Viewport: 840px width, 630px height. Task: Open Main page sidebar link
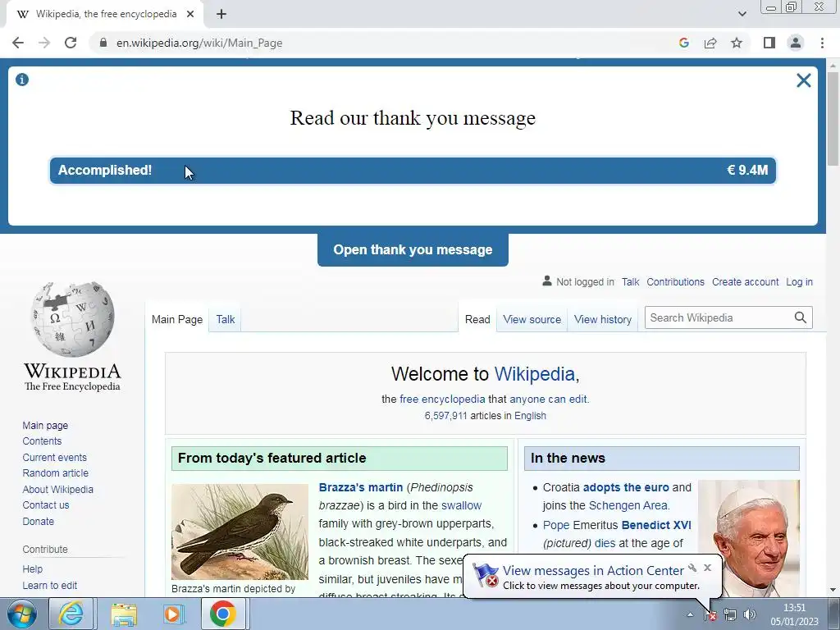coord(45,426)
